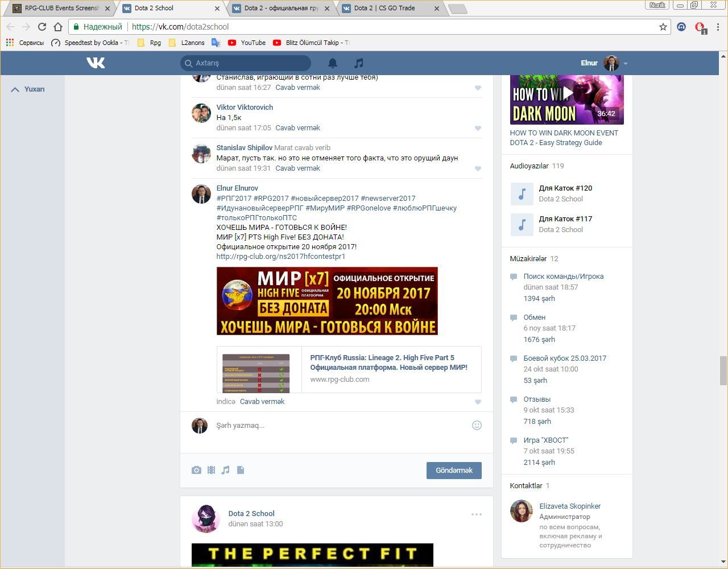
Task: Attach an audio track to comment
Action: click(226, 470)
